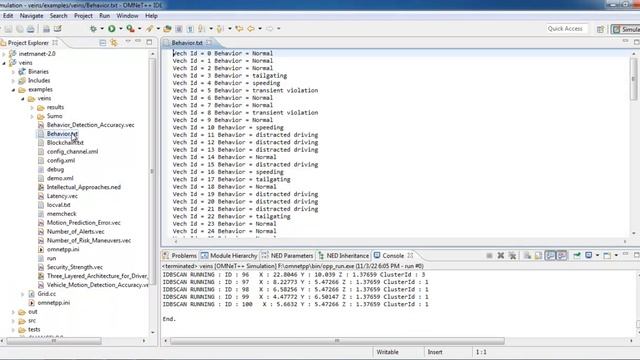
Task: Close the Behavior.txt editor tab
Action: (x=209, y=42)
